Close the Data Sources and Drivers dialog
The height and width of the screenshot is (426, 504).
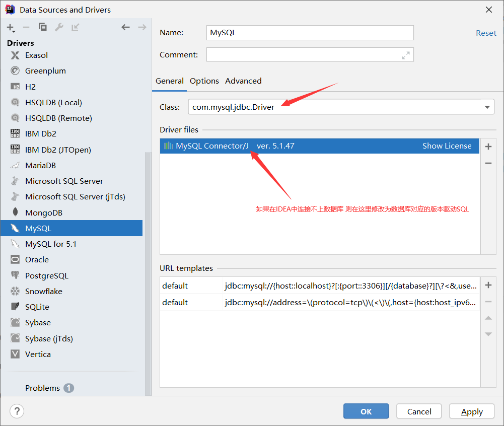tap(489, 10)
